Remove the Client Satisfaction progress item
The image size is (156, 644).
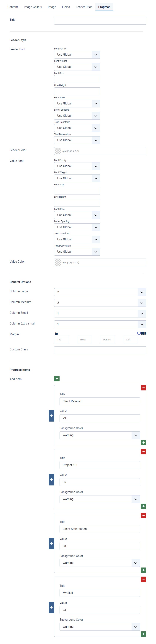point(143,515)
